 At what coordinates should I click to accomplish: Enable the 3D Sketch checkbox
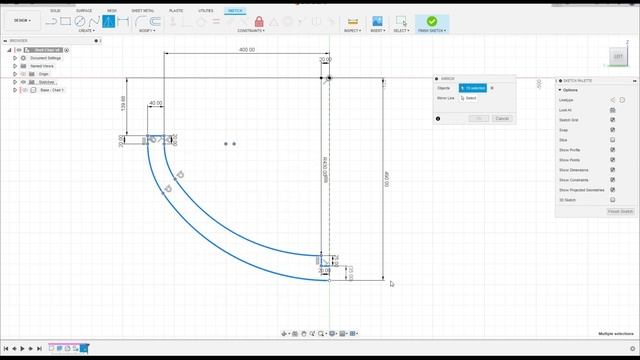pyautogui.click(x=613, y=200)
